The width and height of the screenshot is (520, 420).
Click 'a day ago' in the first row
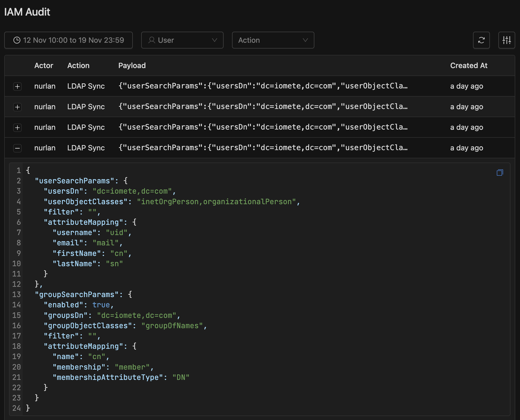tap(467, 86)
